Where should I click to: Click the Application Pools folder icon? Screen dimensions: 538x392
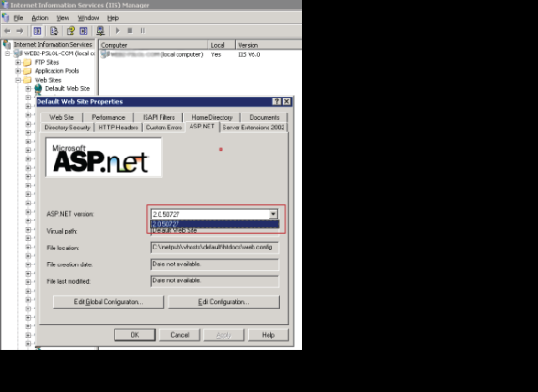click(x=28, y=71)
